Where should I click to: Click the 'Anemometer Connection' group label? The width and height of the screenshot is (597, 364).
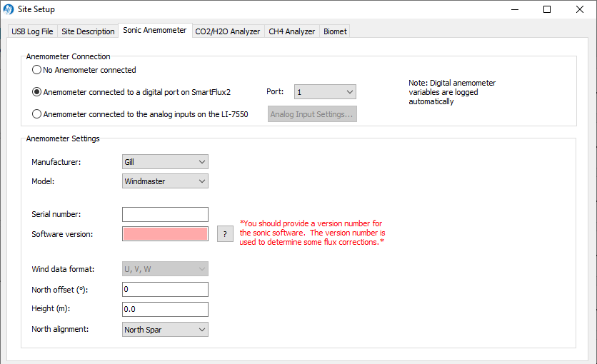pos(68,56)
